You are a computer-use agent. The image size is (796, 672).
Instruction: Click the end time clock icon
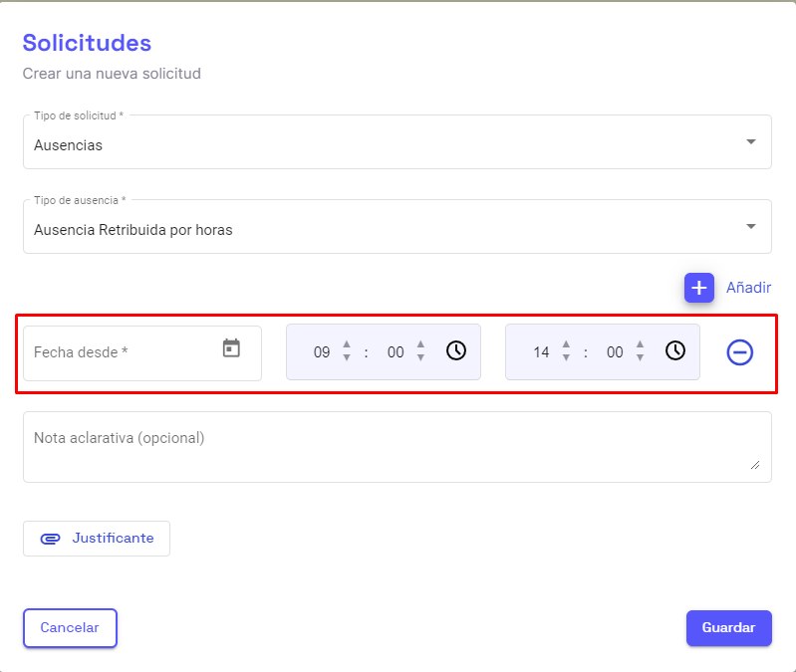click(674, 350)
